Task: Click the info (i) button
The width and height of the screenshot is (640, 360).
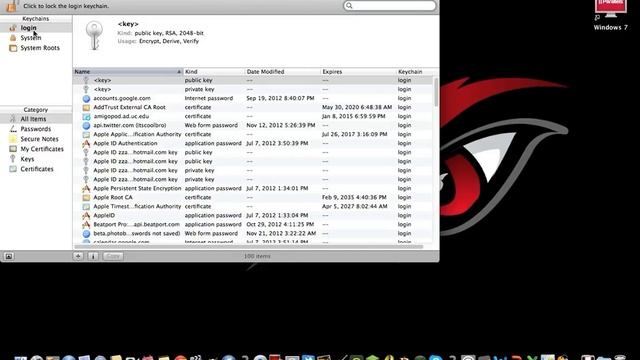Action: (x=93, y=256)
